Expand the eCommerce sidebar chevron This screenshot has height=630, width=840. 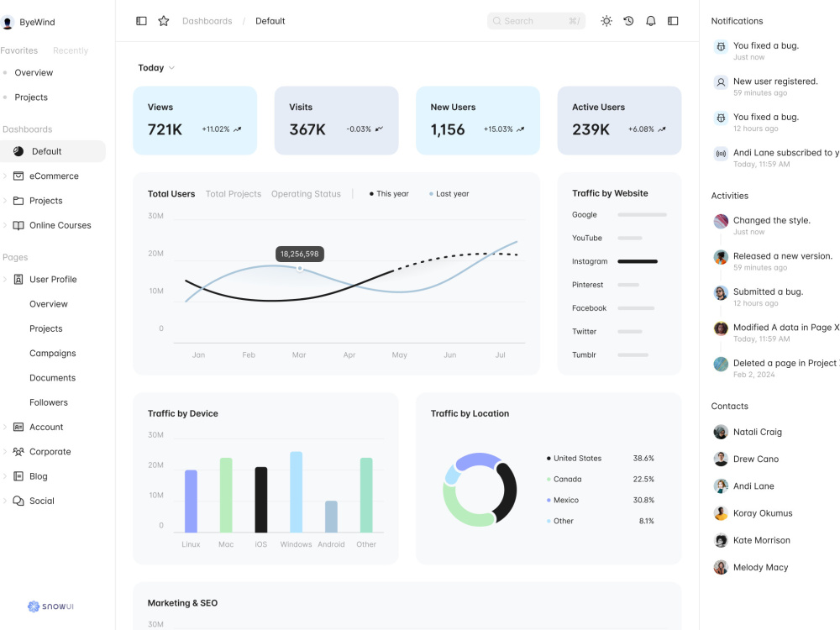[5, 176]
